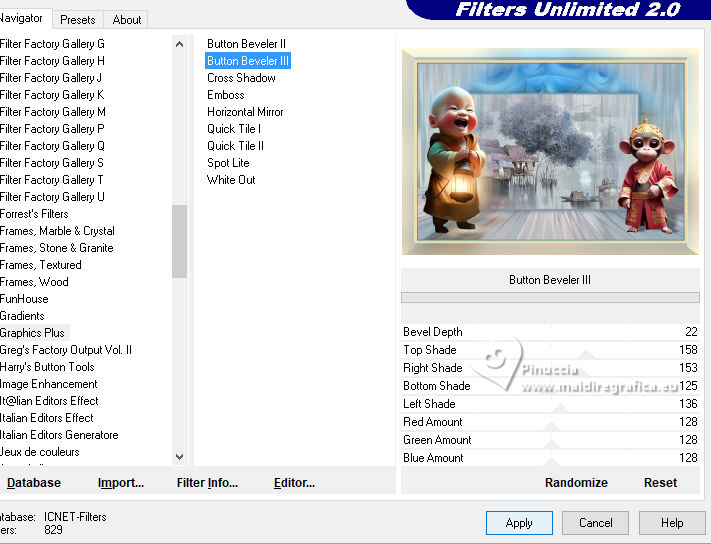Click the Apply button
The width and height of the screenshot is (711, 544).
coord(519,523)
